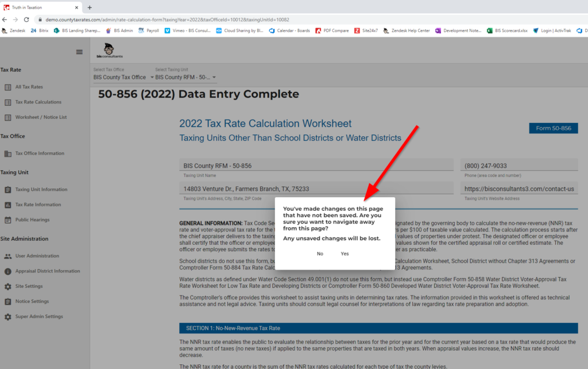Open the Select Tax Office dropdown

click(123, 77)
